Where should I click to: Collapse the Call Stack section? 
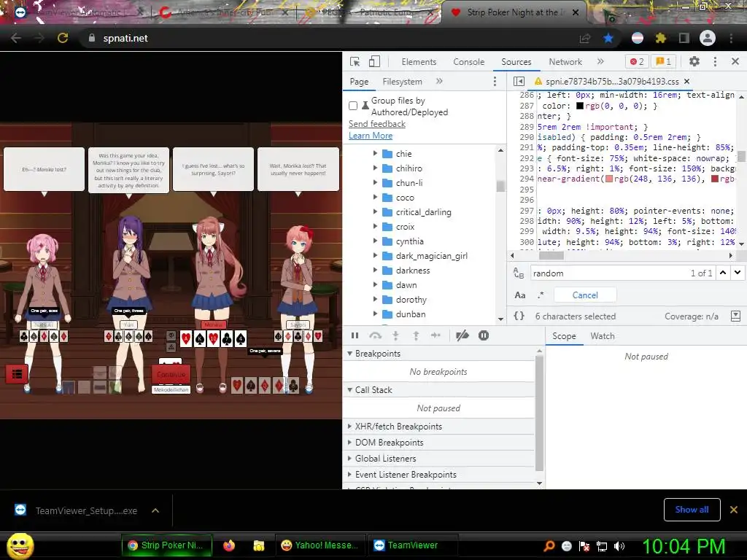[350, 390]
